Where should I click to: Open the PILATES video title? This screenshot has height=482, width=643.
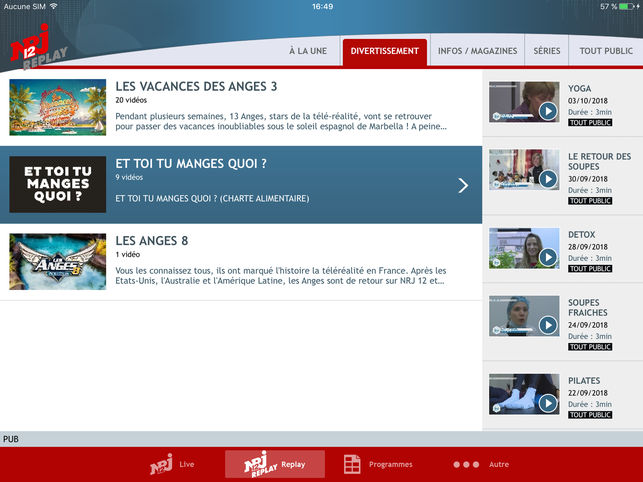[x=584, y=380]
